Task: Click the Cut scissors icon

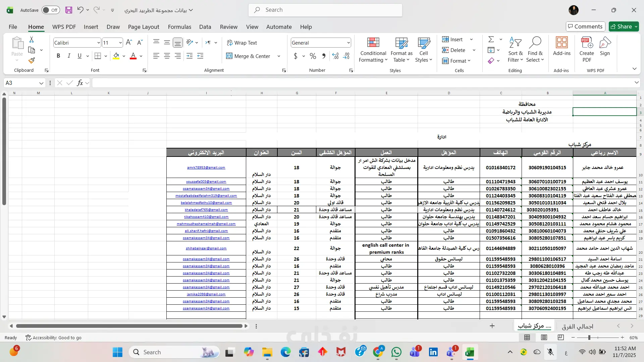Action: pyautogui.click(x=32, y=40)
